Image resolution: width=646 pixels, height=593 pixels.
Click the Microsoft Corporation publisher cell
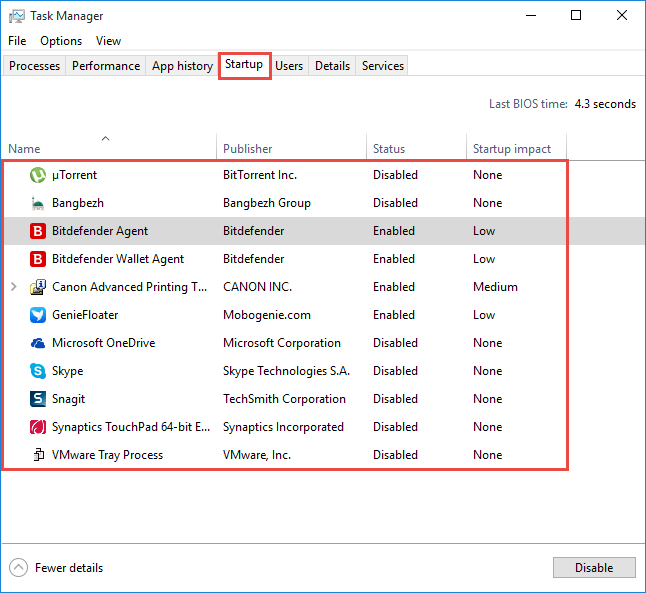(x=282, y=343)
